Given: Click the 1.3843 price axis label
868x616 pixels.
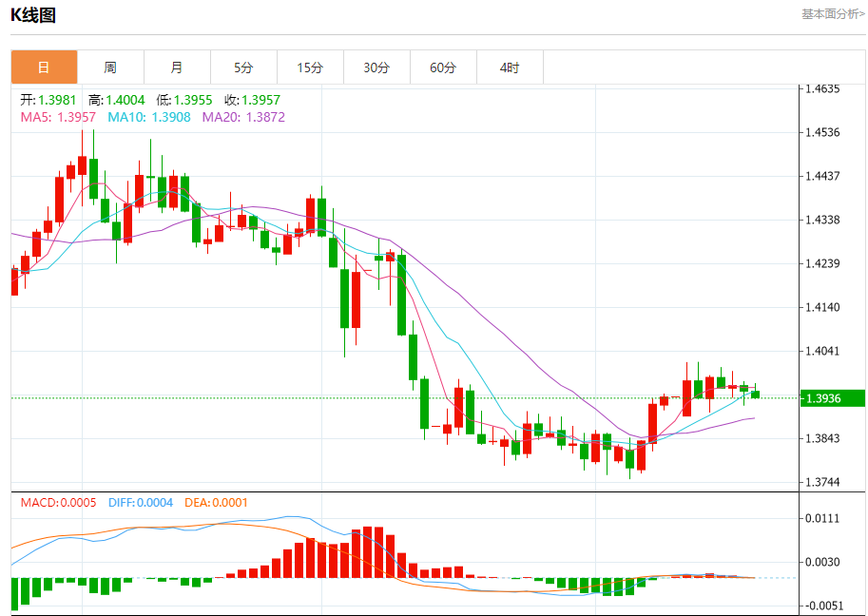Looking at the screenshot, I should point(822,438).
